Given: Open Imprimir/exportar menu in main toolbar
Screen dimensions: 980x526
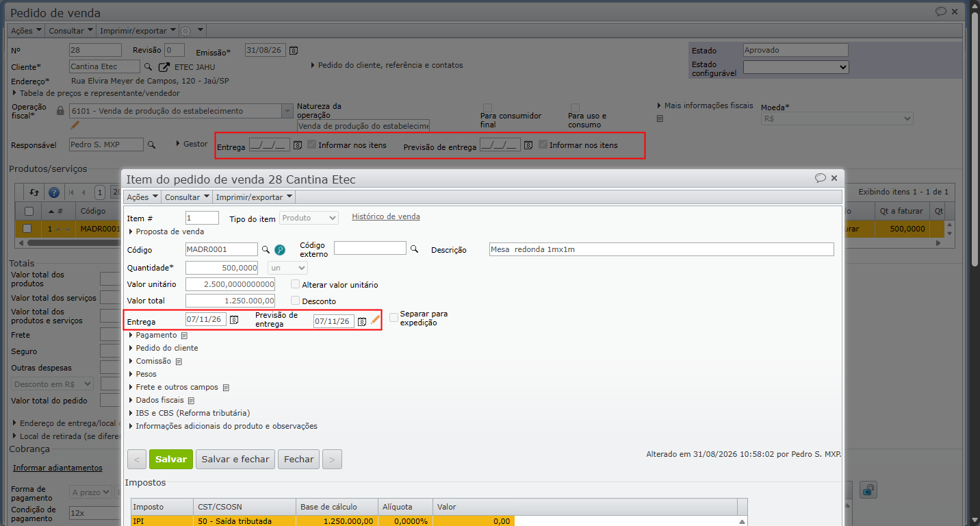Looking at the screenshot, I should click(x=137, y=31).
